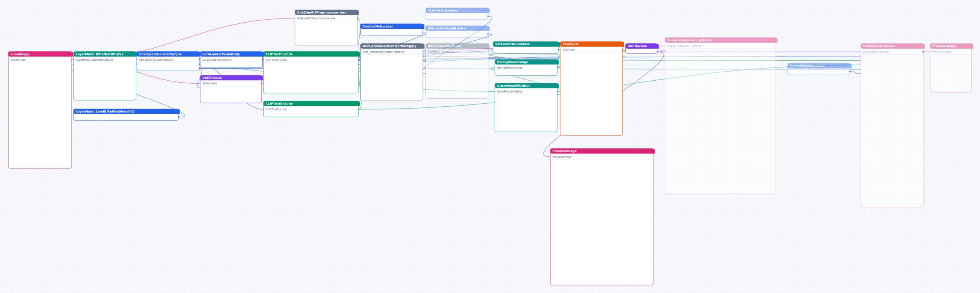Viewport: 980px width, 293px height.
Task: Click the ACN_AdvancedControlNetApply node title
Action: pos(392,46)
